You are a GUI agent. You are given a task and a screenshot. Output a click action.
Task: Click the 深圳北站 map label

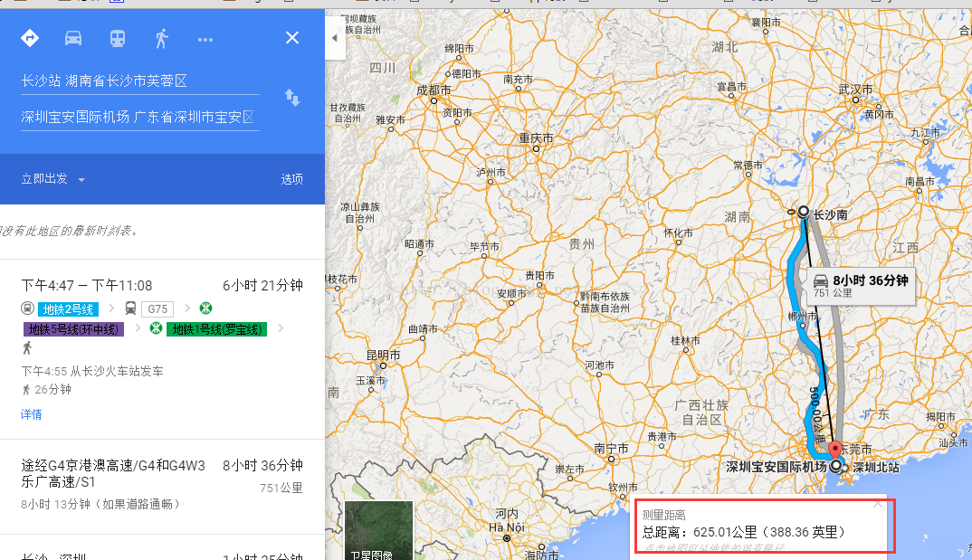876,468
